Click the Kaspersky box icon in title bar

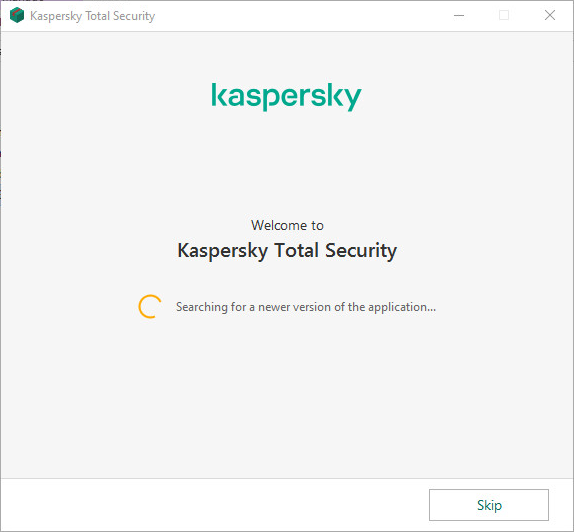[x=17, y=15]
